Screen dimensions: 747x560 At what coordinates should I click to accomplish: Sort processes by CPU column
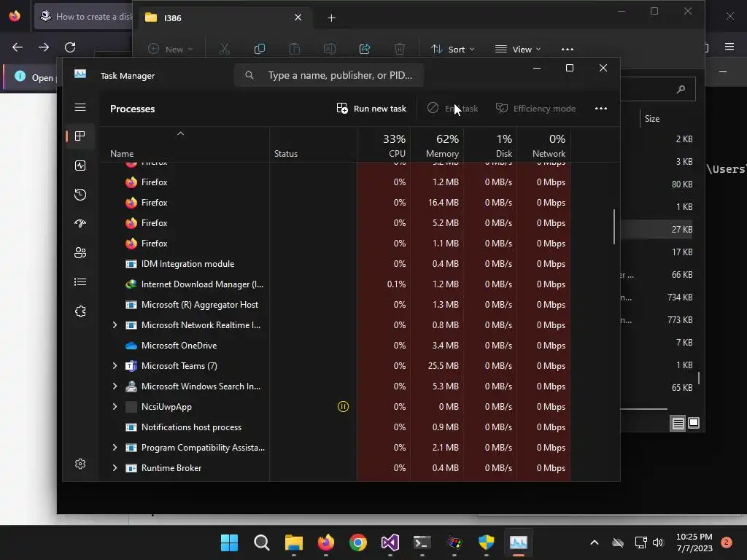click(x=384, y=146)
